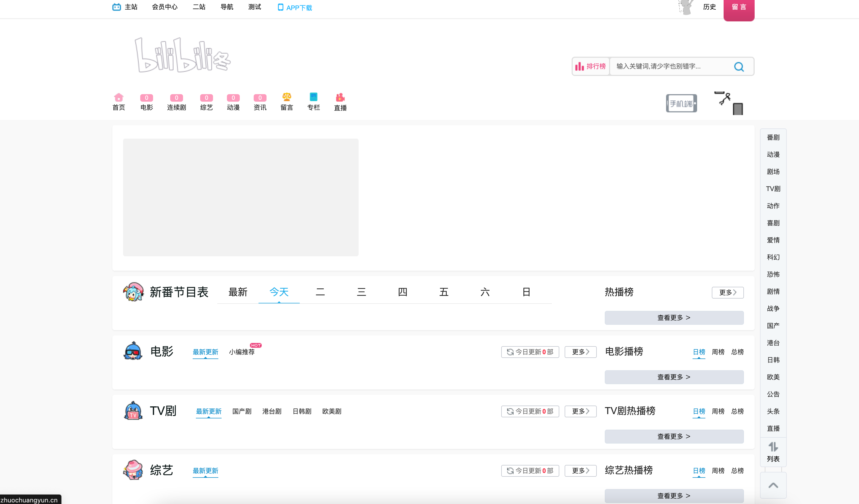
Task: Select 小编推荐 tab in 电影
Action: 242,352
